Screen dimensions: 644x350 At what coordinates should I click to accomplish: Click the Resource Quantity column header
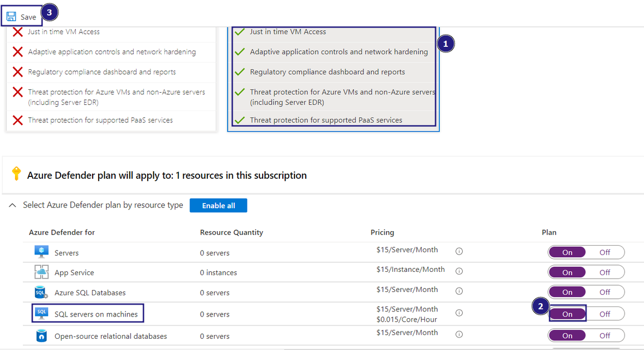[231, 232]
